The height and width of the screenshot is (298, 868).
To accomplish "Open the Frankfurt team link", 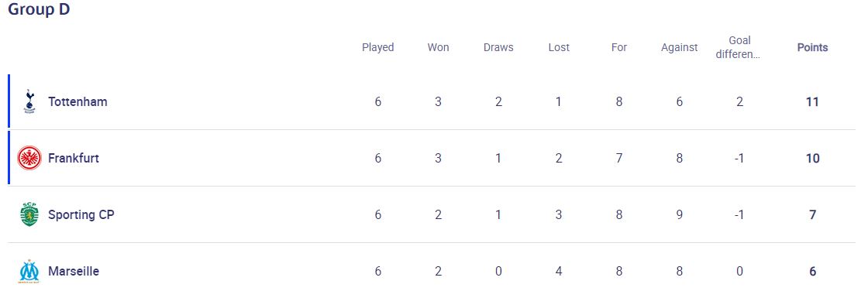I will 74,158.
